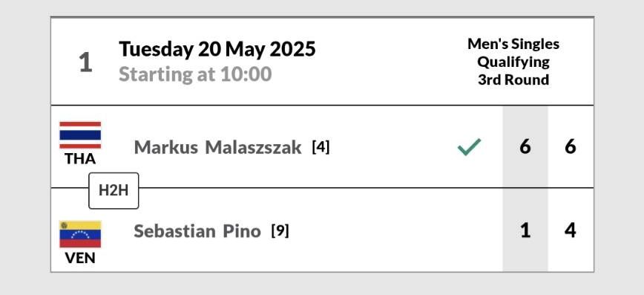Image resolution: width=644 pixels, height=295 pixels.
Task: Click Malaszszak's second set score 6
Action: (x=570, y=147)
